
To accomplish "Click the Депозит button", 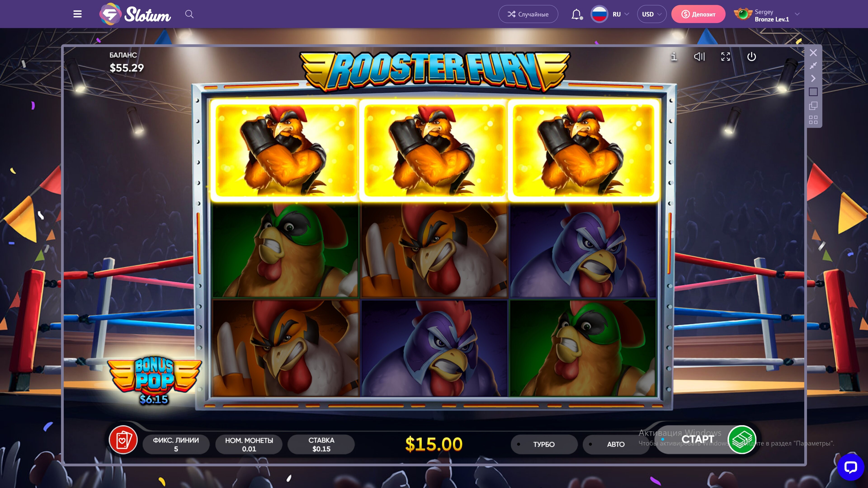I will tap(698, 14).
